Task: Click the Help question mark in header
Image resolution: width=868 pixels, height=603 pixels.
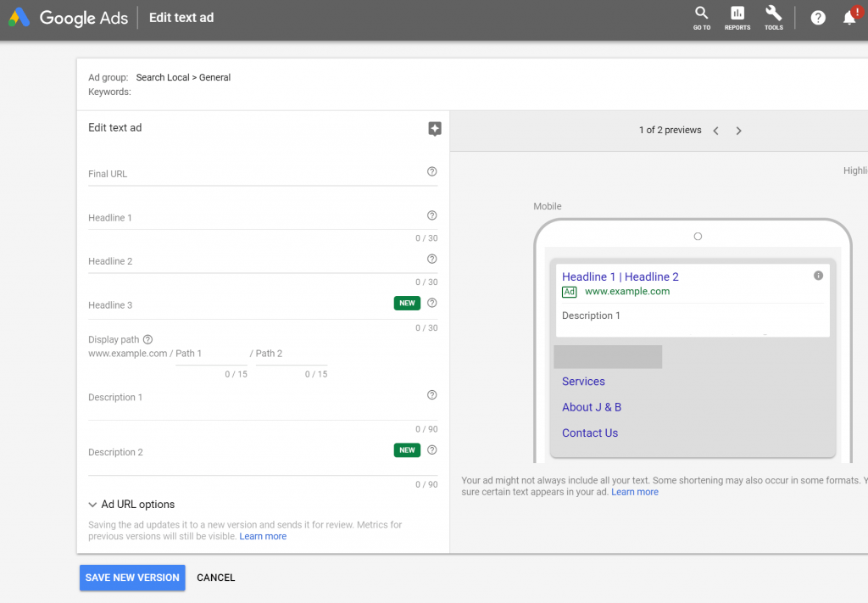Action: tap(818, 18)
